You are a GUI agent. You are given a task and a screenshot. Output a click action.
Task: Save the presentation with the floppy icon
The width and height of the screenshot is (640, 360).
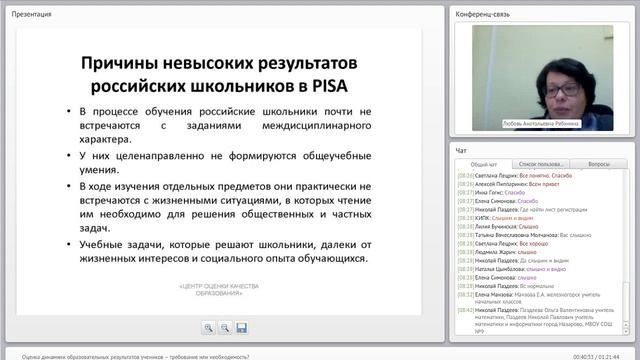[x=241, y=328]
